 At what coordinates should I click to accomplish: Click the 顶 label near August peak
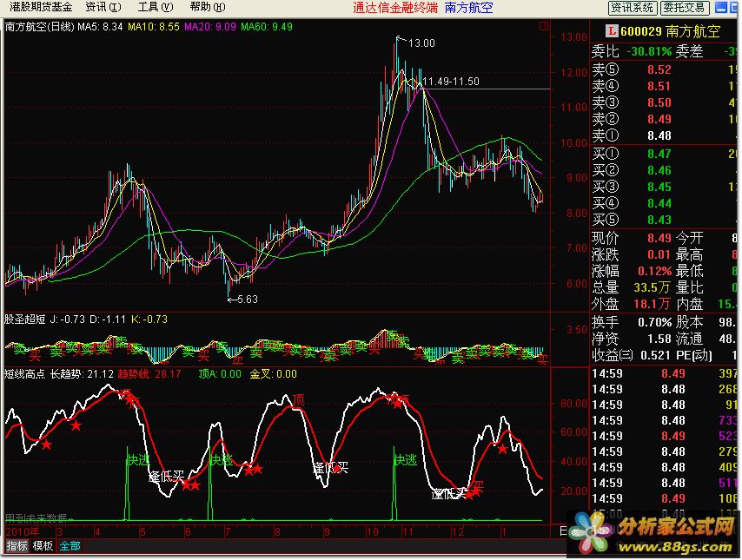298,399
